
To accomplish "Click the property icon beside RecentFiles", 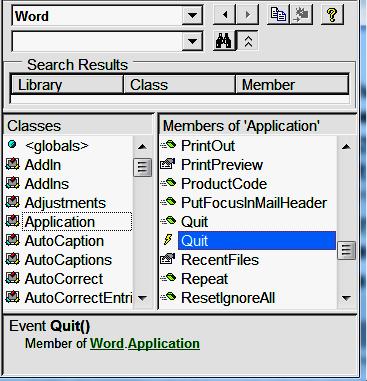I will pyautogui.click(x=168, y=259).
